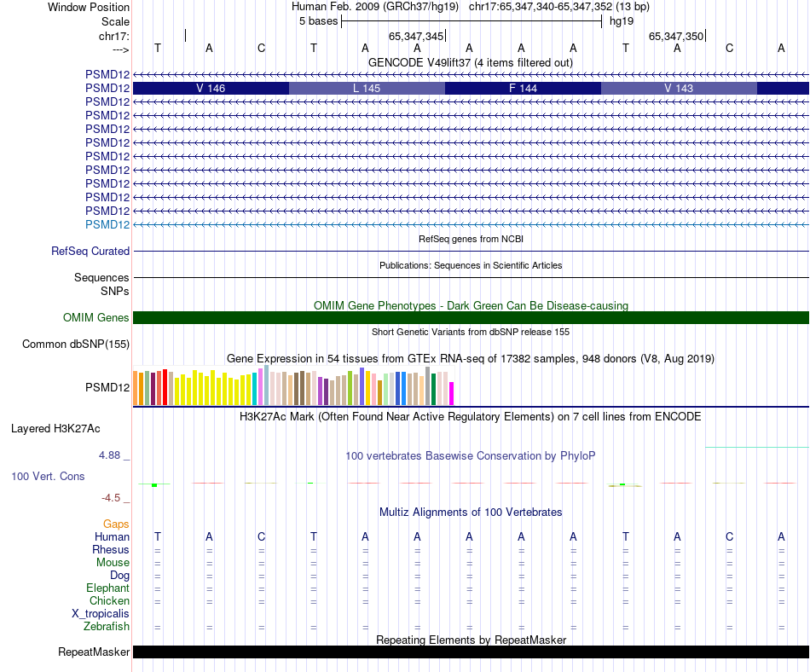Open the RefSeq Curated track label
Screen dimensions: 810x672
coord(90,251)
